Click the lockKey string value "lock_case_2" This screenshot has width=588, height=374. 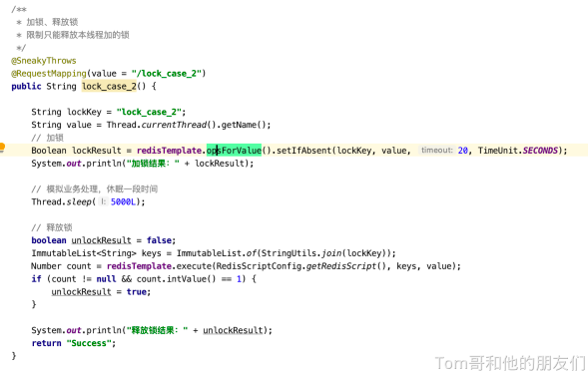[x=149, y=112]
